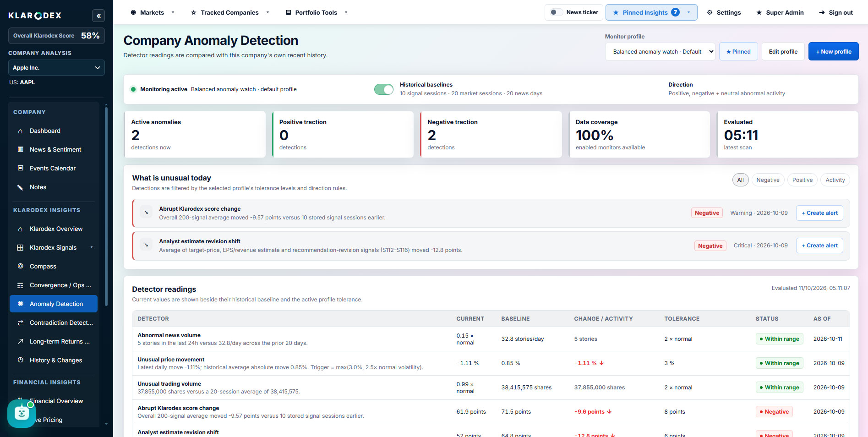Screen dimensions: 868x437
Task: Select the Activity filter chip
Action: click(835, 180)
